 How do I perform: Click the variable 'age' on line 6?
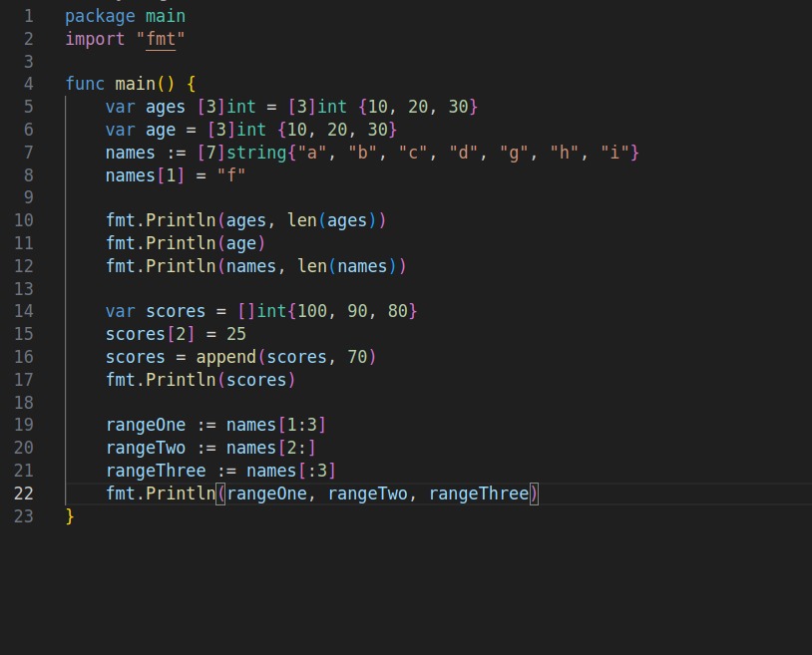(161, 130)
